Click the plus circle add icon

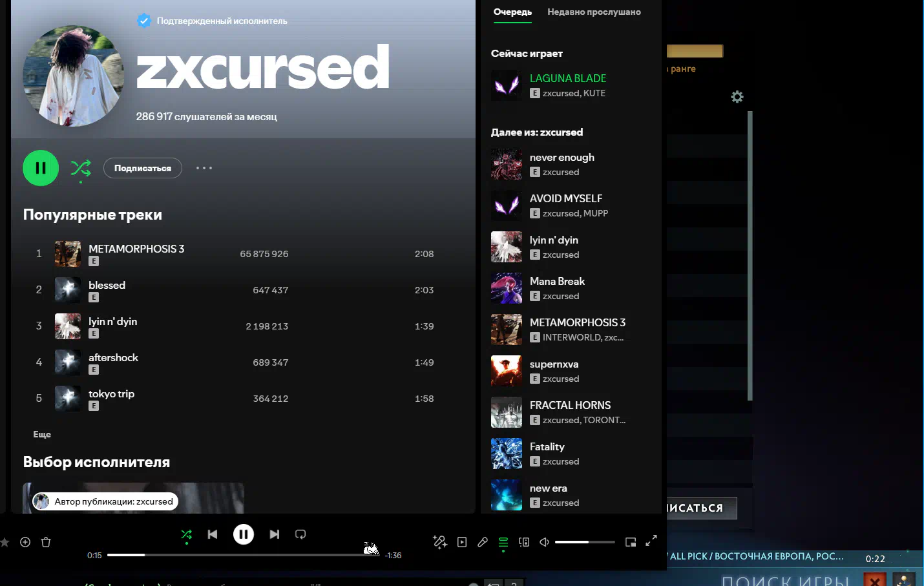click(25, 542)
